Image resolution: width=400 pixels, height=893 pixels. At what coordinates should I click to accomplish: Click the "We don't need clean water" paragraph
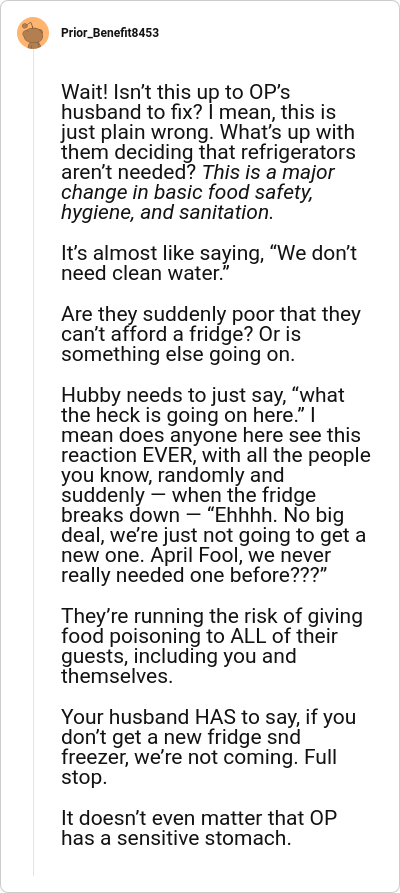(209, 263)
